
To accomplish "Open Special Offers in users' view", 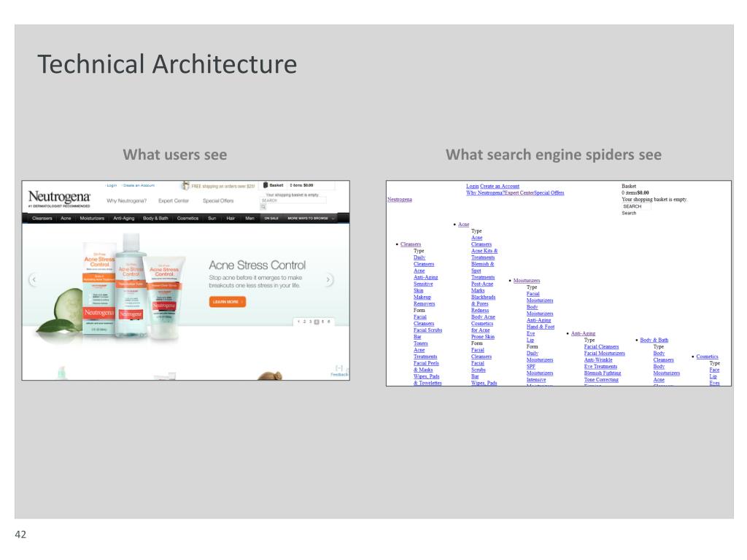I will tap(218, 201).
